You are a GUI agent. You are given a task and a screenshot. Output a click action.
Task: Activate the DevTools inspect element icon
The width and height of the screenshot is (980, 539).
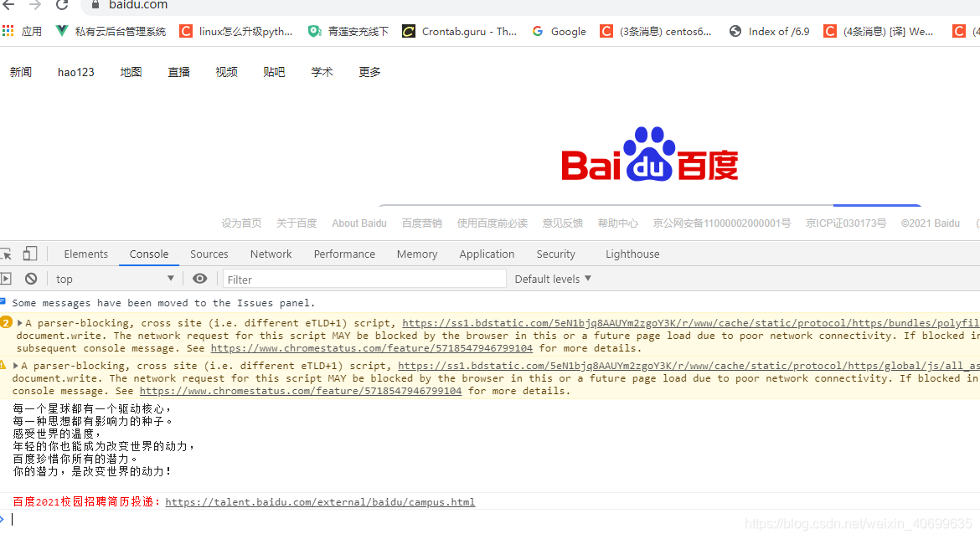coord(6,254)
